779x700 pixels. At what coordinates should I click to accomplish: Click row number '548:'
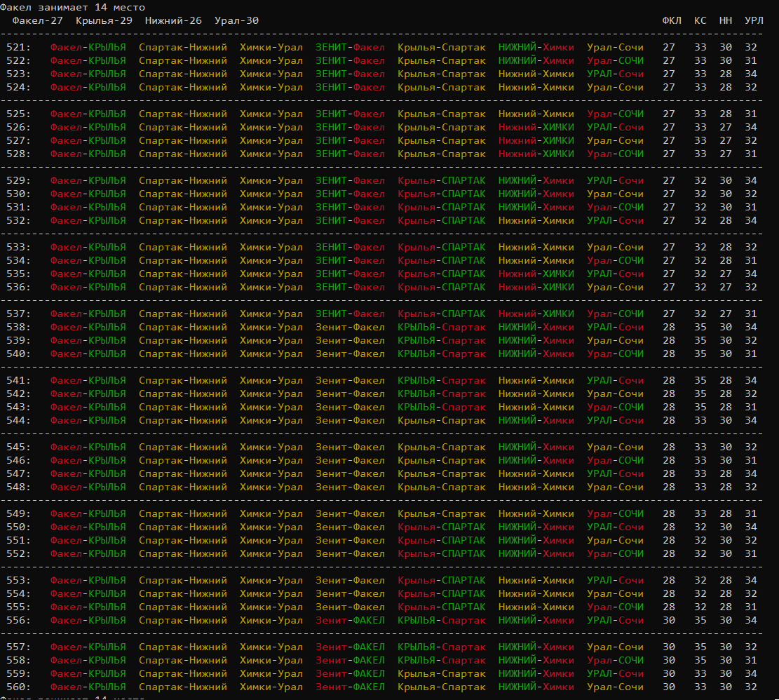pyautogui.click(x=18, y=487)
